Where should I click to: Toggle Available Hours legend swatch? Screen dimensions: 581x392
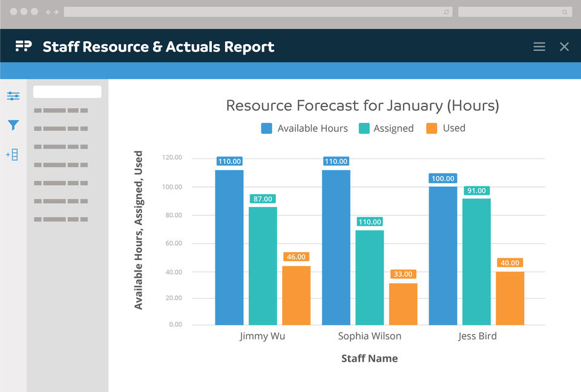[267, 128]
